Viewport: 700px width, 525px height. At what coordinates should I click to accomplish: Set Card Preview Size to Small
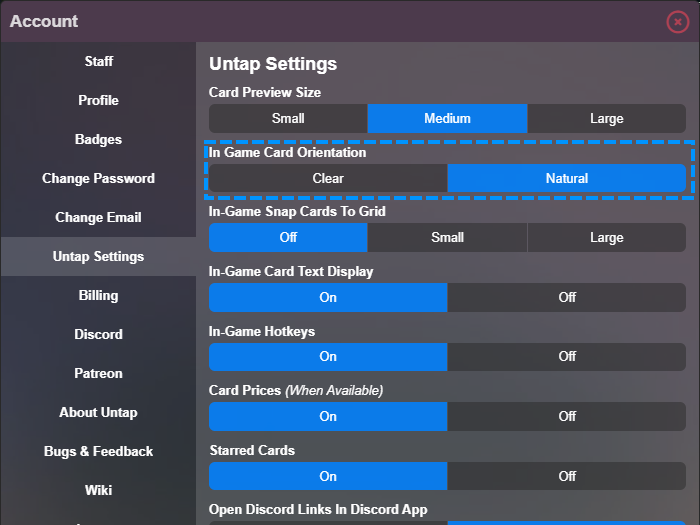pyautogui.click(x=288, y=118)
